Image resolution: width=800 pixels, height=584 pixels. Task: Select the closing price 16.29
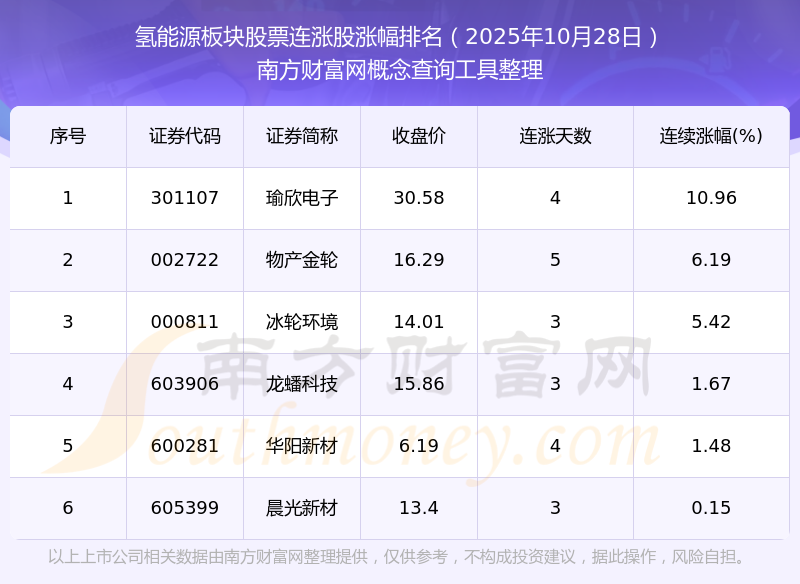(419, 260)
